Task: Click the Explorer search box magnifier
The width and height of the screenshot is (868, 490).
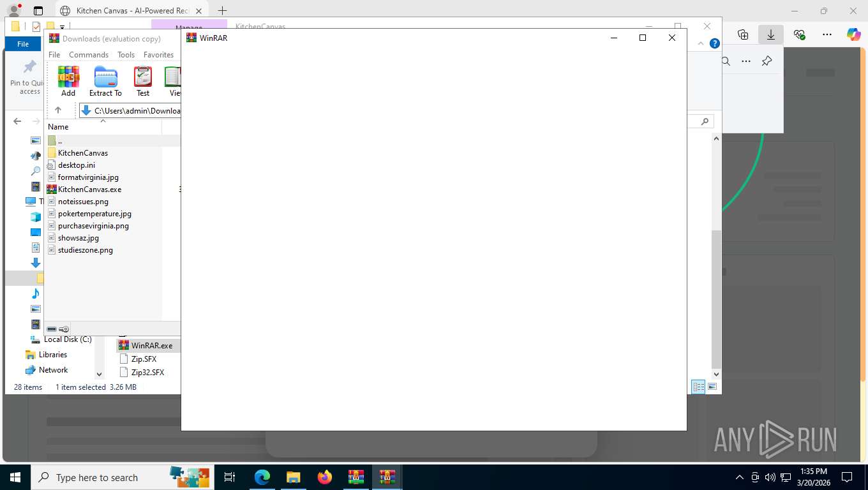Action: coord(705,121)
